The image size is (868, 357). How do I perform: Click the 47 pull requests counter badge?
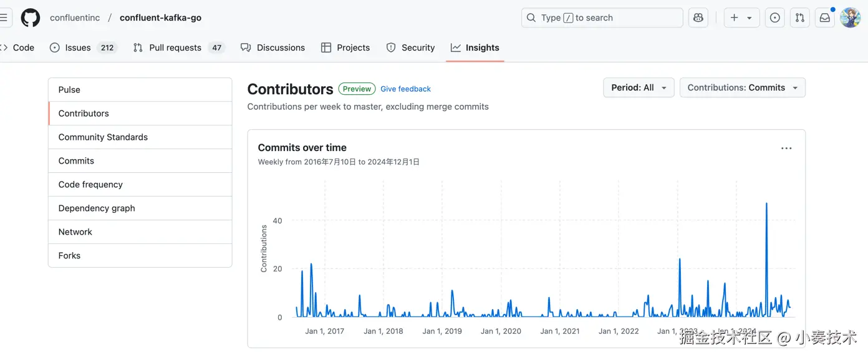(x=216, y=47)
